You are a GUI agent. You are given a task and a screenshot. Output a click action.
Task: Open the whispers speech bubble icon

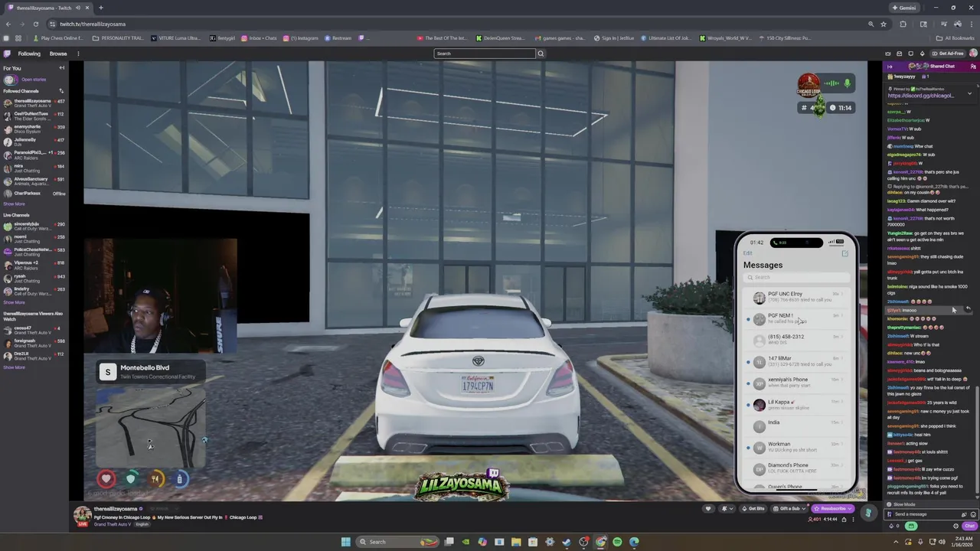click(910, 54)
